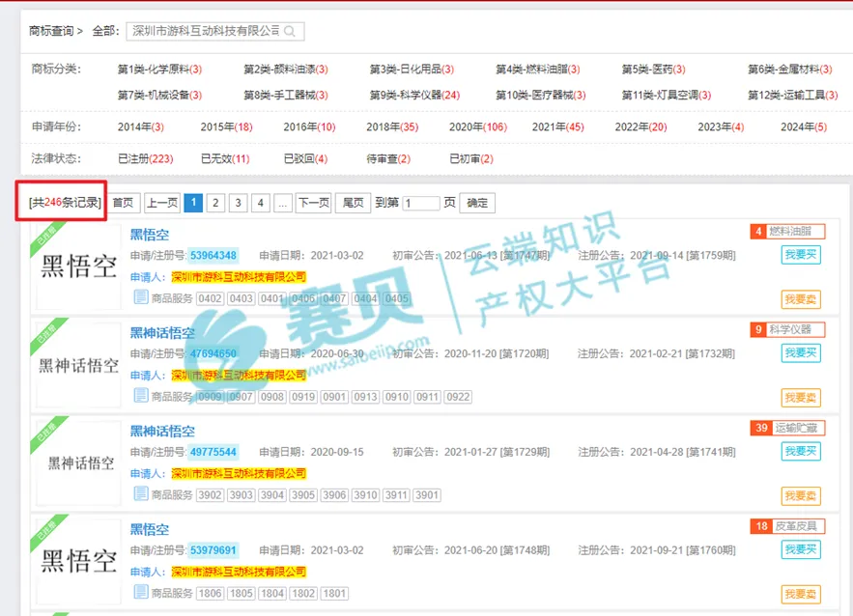Click 我要买 for 皮革皮具 trademark
853x616 pixels.
pos(801,549)
